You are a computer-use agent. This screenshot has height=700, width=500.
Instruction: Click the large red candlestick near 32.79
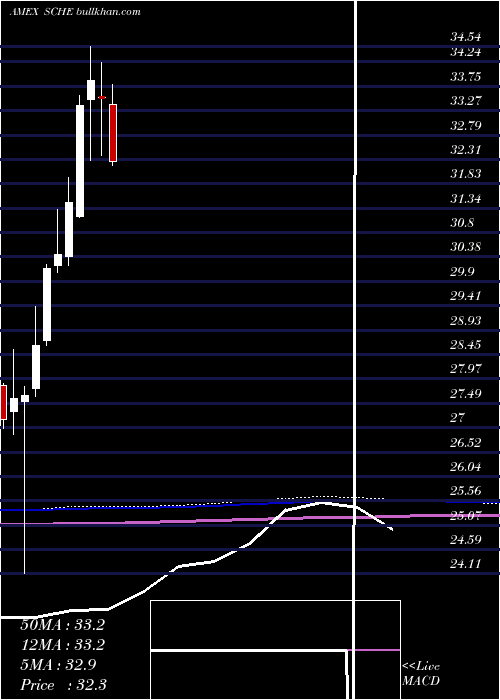[x=113, y=133]
